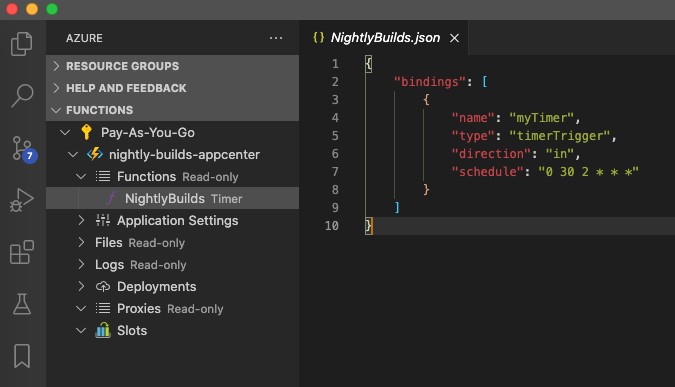This screenshot has width=675, height=387.
Task: Open Source Control with 7 pending changes
Action: coord(24,149)
